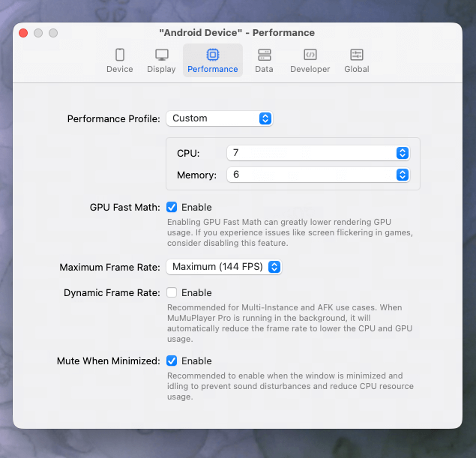Open the Memory size dropdown
This screenshot has height=458, width=476.
pyautogui.click(x=318, y=175)
